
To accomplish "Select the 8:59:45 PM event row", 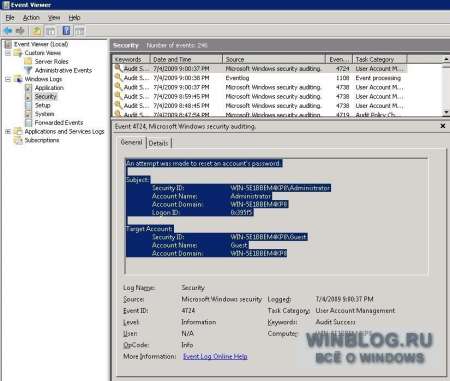I will coord(260,96).
